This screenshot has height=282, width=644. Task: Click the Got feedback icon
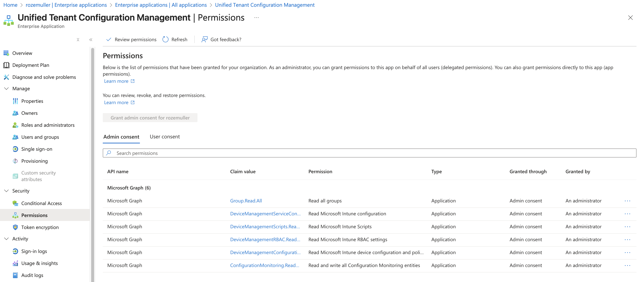204,40
